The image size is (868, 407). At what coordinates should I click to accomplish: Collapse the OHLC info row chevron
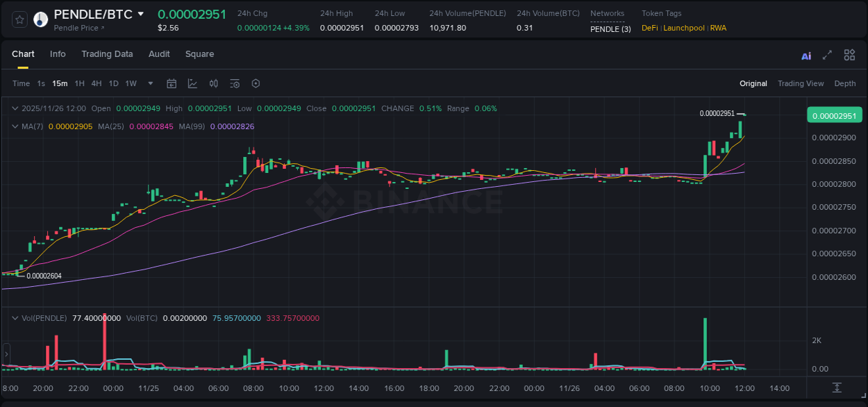tap(14, 108)
